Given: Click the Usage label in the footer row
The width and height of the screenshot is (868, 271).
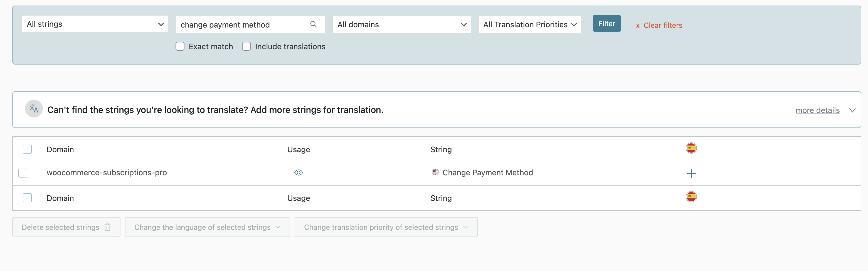Looking at the screenshot, I should [299, 198].
